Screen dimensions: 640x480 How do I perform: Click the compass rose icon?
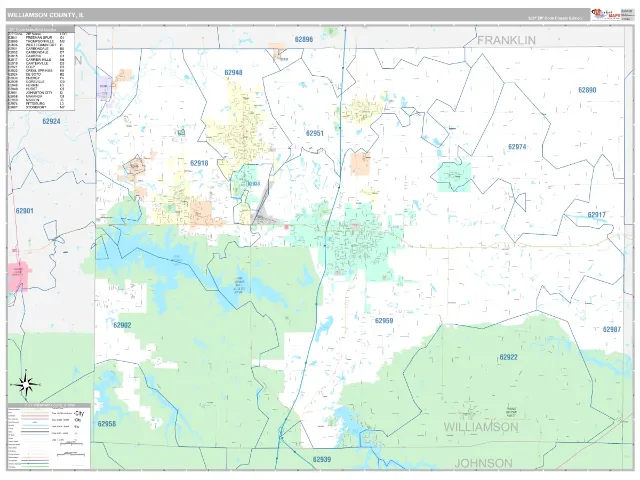tap(26, 384)
